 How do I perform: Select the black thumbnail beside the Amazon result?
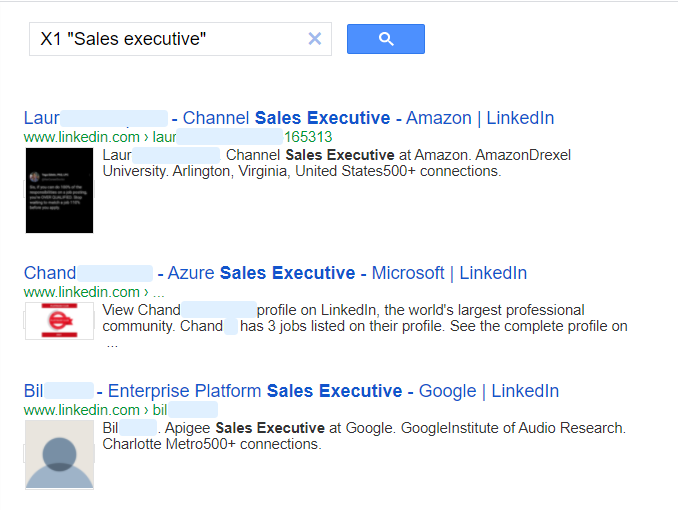click(59, 190)
